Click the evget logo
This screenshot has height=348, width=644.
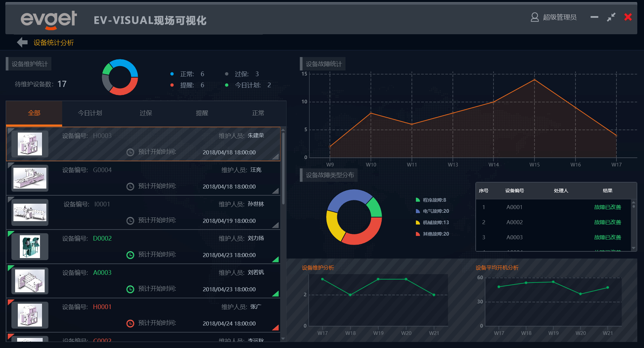point(48,19)
